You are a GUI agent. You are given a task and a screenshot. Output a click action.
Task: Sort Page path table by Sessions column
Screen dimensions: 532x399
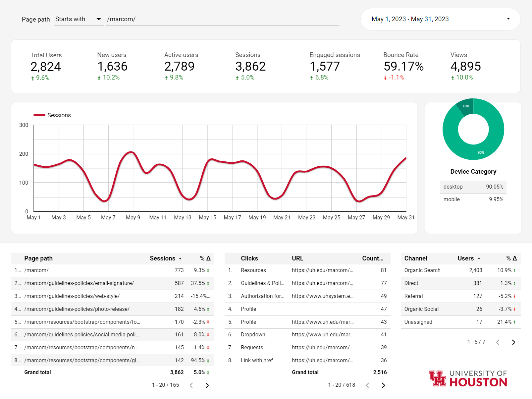166,258
